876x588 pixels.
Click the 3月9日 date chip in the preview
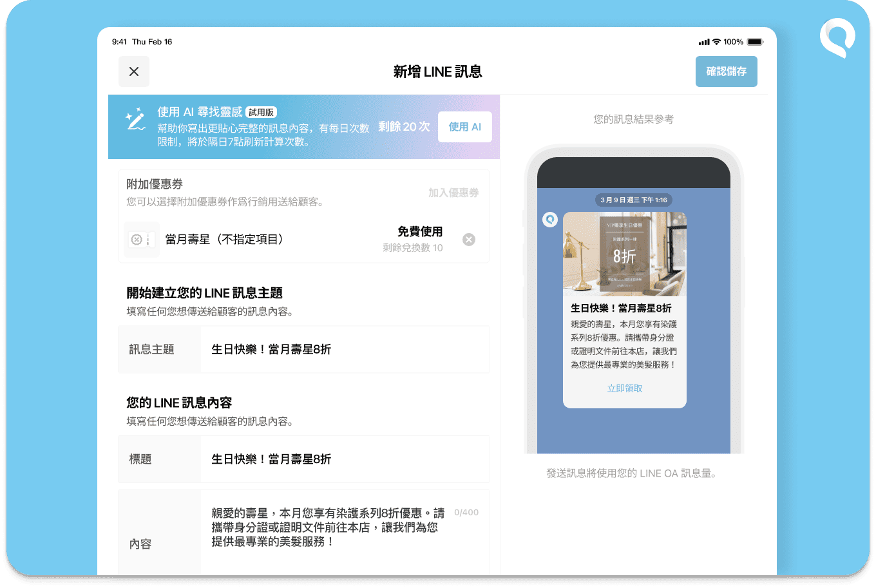coord(634,200)
